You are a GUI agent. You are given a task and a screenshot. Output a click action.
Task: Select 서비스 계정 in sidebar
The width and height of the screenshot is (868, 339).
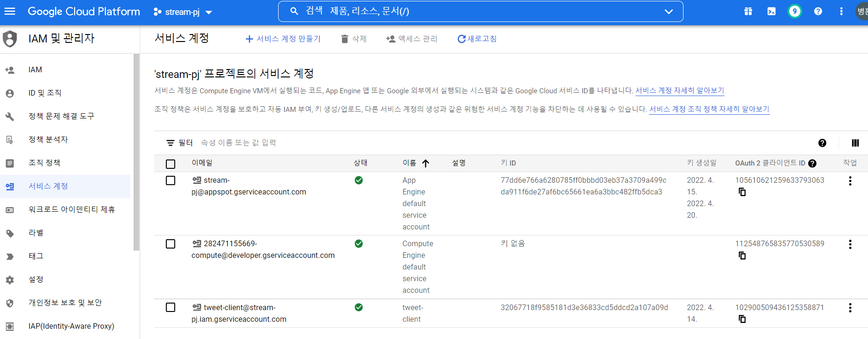[x=65, y=187]
